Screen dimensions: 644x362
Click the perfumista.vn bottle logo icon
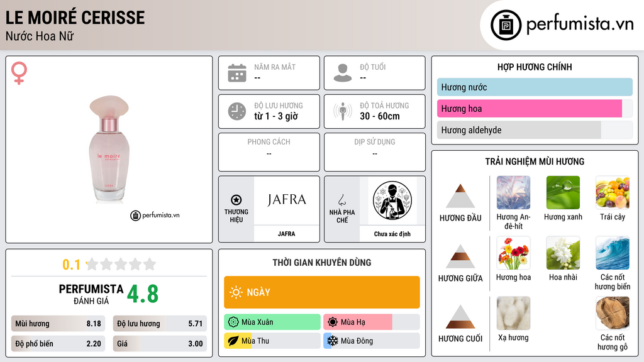pyautogui.click(x=506, y=25)
